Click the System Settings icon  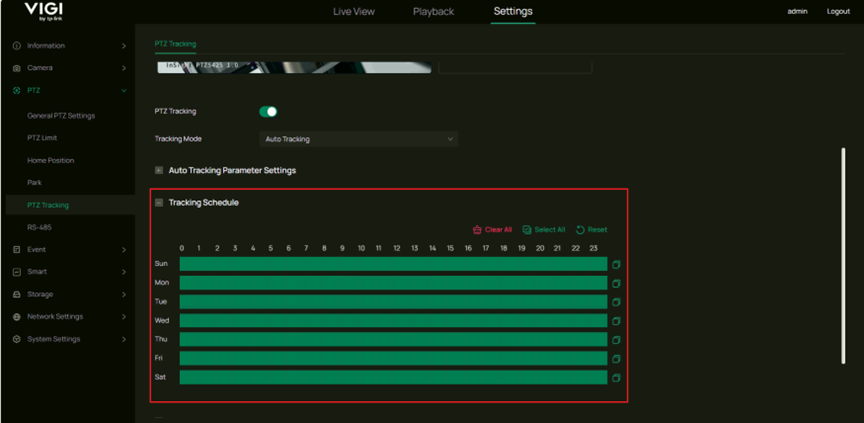[x=17, y=339]
